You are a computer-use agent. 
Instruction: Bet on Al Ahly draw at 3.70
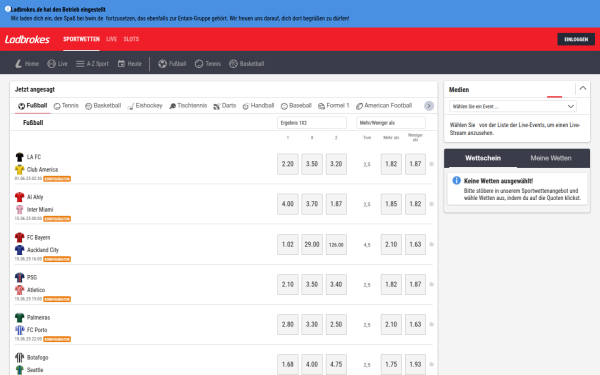pos(312,204)
